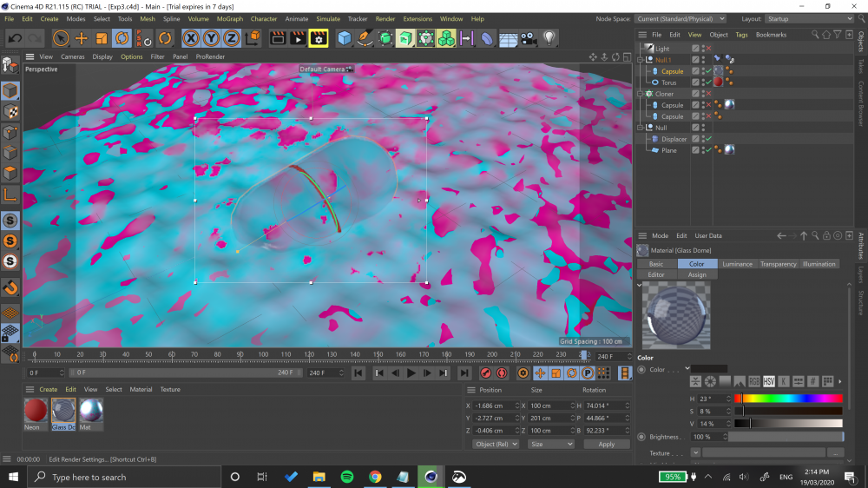Add a Cube primitive object
The width and height of the screenshot is (868, 488).
click(x=345, y=38)
